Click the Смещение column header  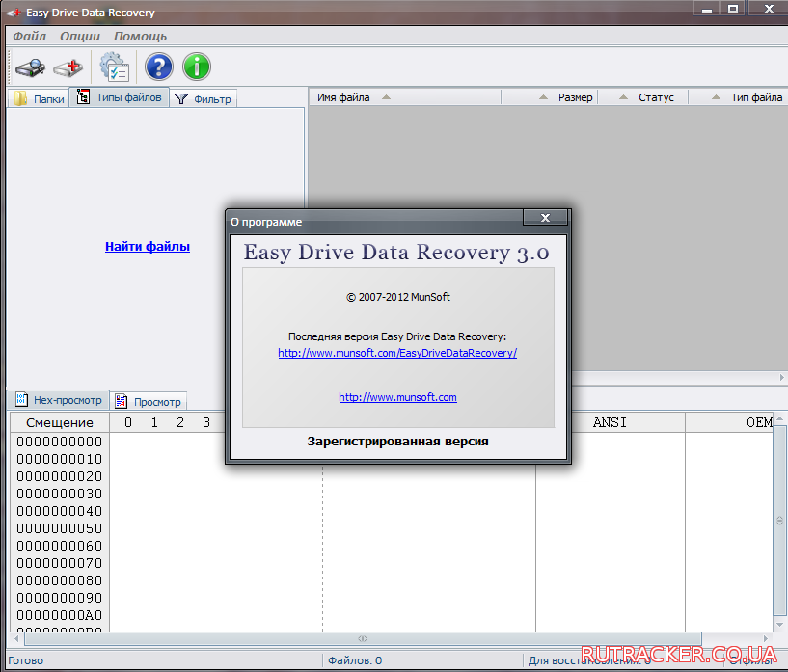tap(60, 423)
